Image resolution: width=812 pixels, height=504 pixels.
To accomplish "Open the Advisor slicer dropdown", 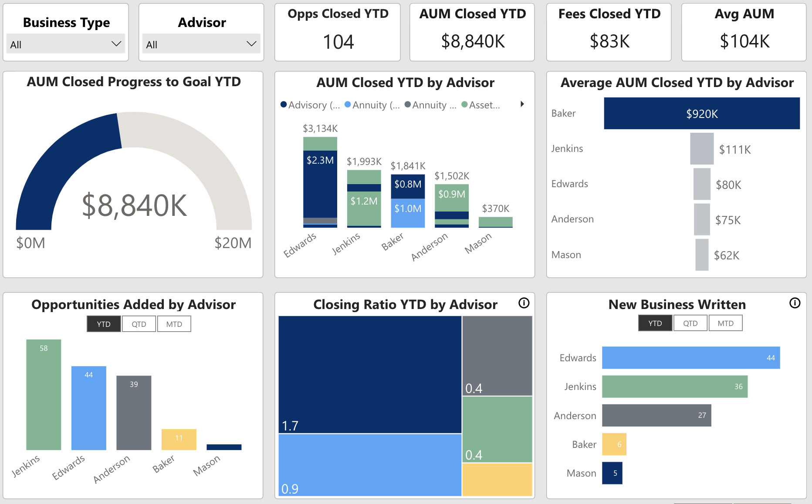I will (x=251, y=44).
